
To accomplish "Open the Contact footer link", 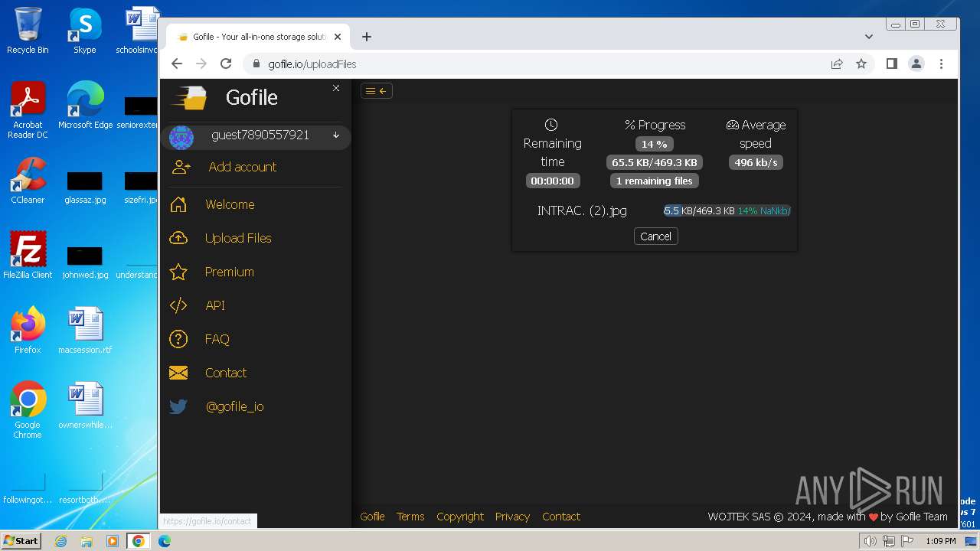I will point(561,517).
